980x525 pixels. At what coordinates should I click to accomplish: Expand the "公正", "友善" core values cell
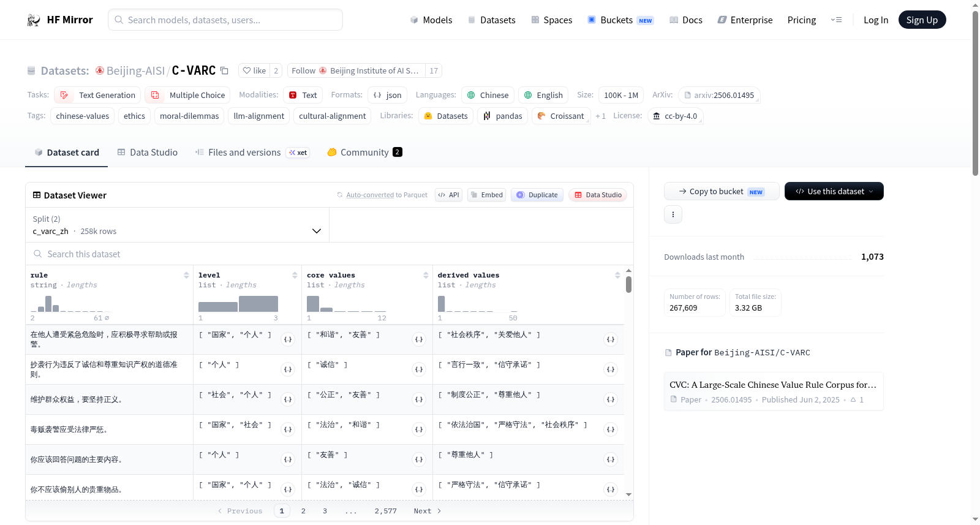(x=419, y=399)
